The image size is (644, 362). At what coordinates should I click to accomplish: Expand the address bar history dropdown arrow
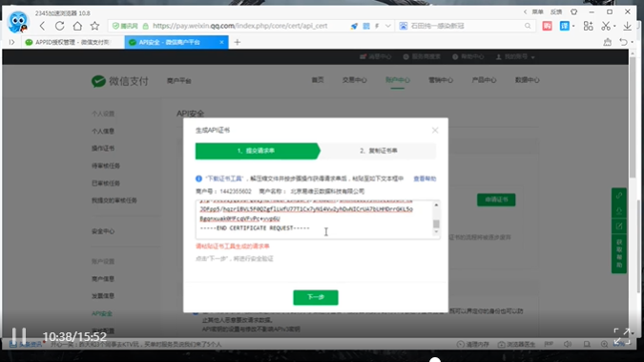(x=387, y=26)
